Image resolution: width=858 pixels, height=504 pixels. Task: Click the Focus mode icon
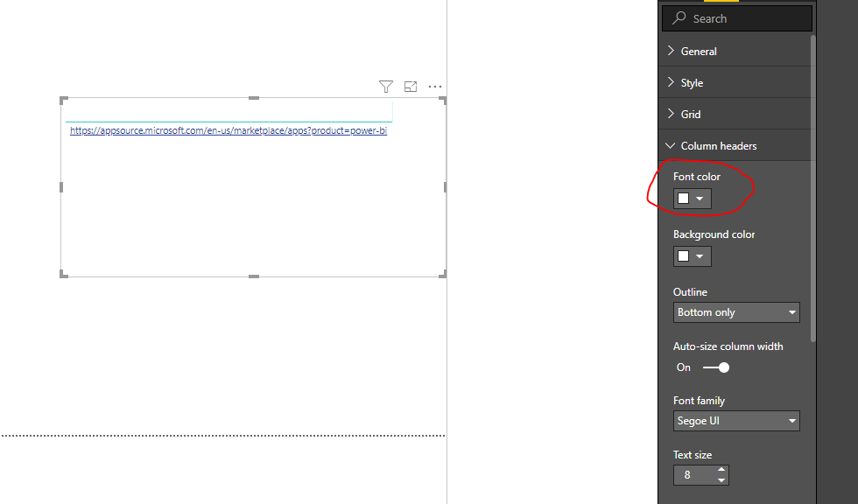click(x=411, y=87)
